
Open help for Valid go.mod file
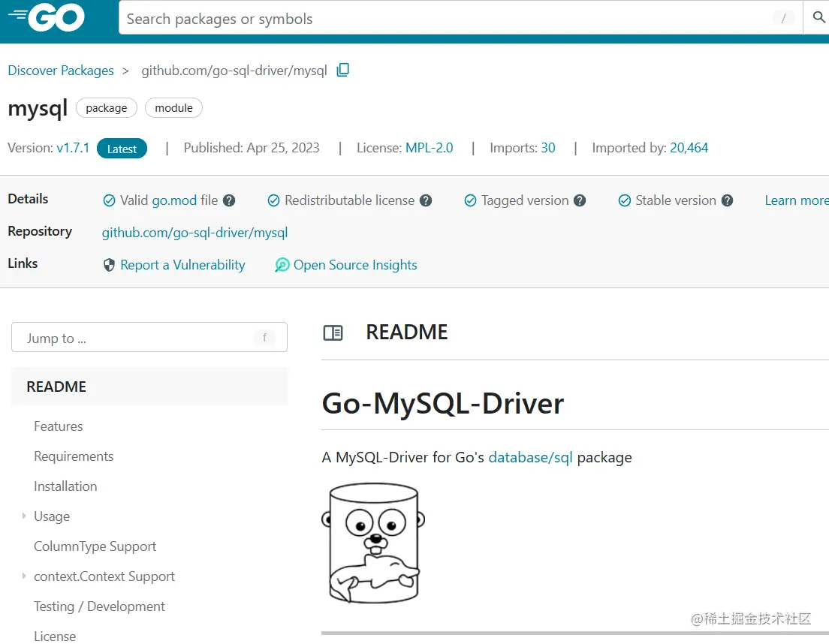[229, 200]
